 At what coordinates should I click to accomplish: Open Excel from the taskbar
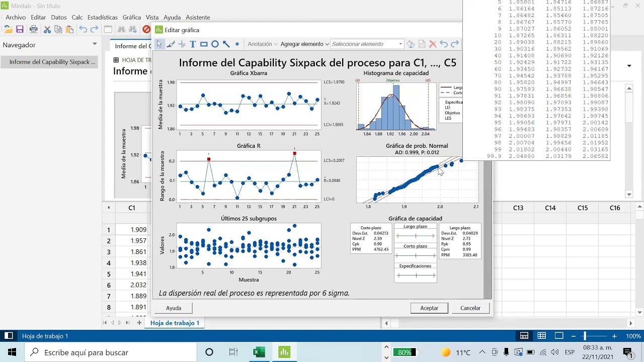[259, 352]
